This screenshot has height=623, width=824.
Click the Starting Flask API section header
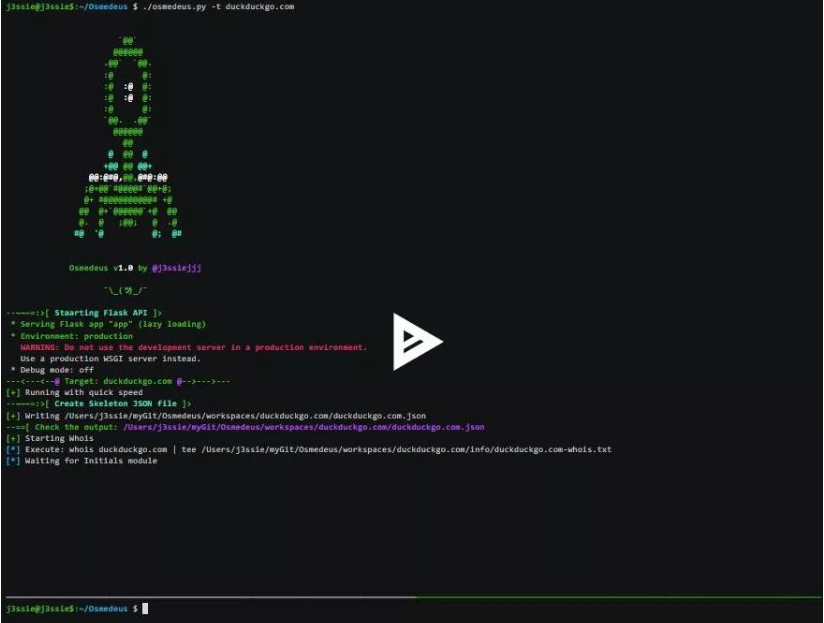98,313
